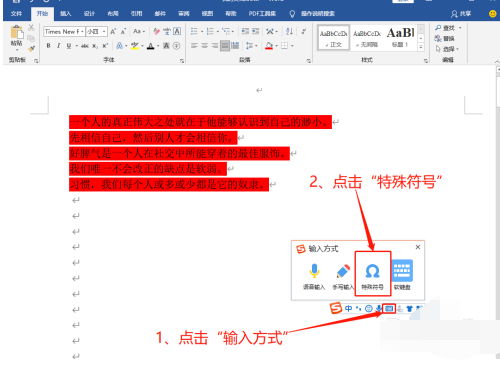The width and height of the screenshot is (500, 366).
Task: Align text left
Action: point(195,46)
